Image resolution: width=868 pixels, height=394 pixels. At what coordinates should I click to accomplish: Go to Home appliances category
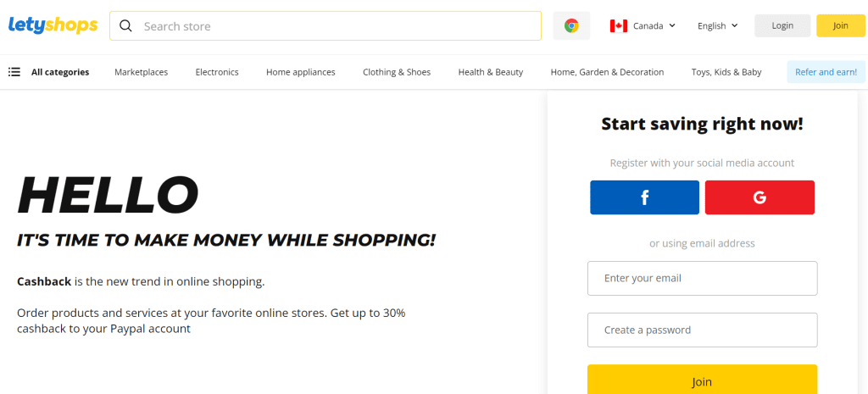(x=300, y=72)
